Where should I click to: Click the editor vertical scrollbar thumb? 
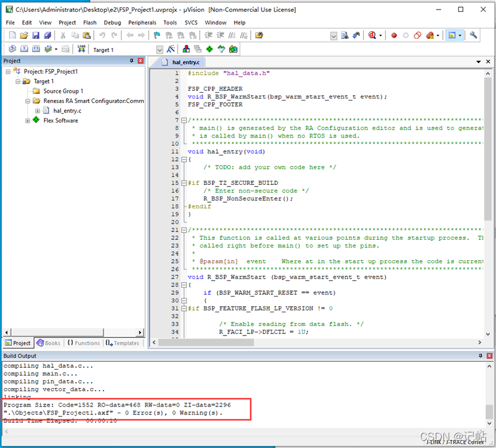click(x=488, y=148)
